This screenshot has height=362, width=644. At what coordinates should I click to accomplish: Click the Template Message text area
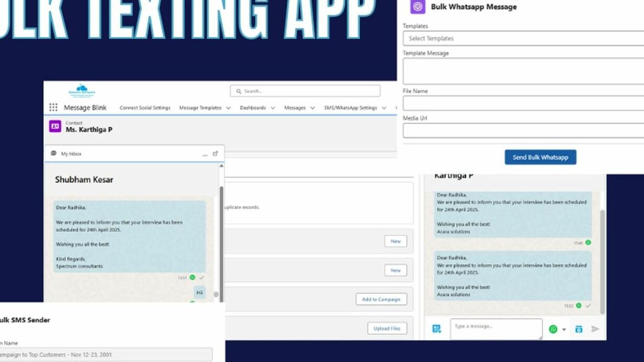[523, 71]
